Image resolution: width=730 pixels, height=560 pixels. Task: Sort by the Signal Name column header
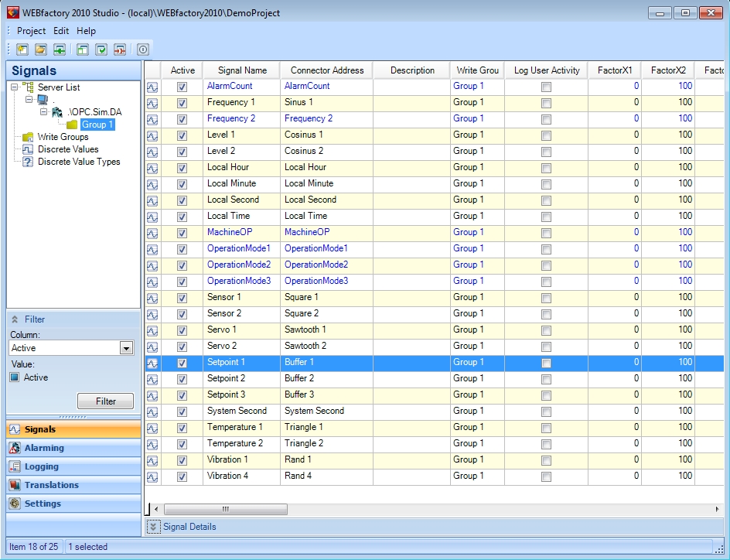point(242,70)
